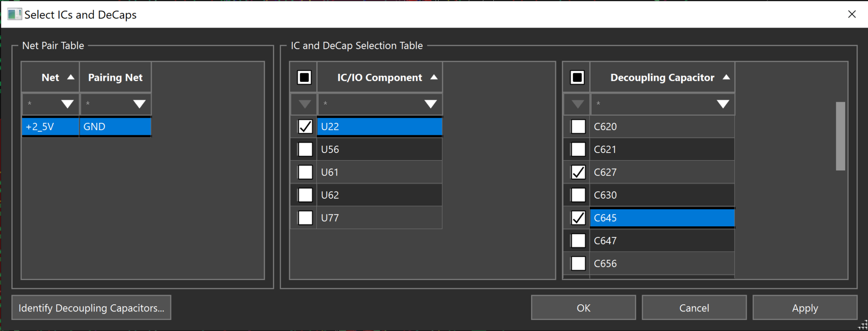Apply the current selection
This screenshot has height=331, width=868.
804,308
